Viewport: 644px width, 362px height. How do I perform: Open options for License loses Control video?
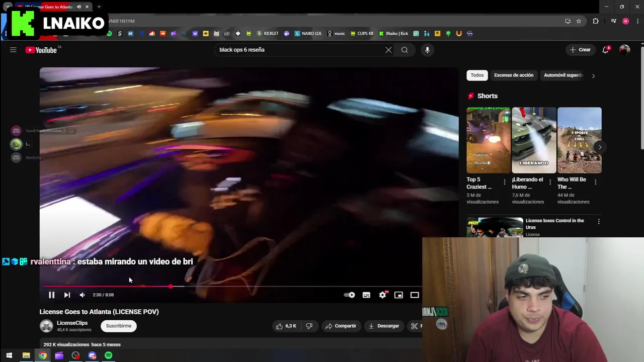[x=599, y=221]
